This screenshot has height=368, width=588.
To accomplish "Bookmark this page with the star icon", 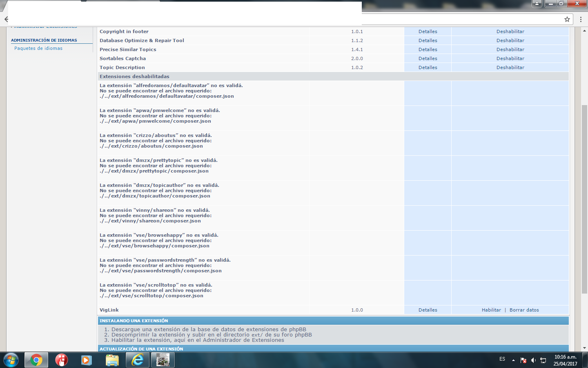I will point(567,19).
